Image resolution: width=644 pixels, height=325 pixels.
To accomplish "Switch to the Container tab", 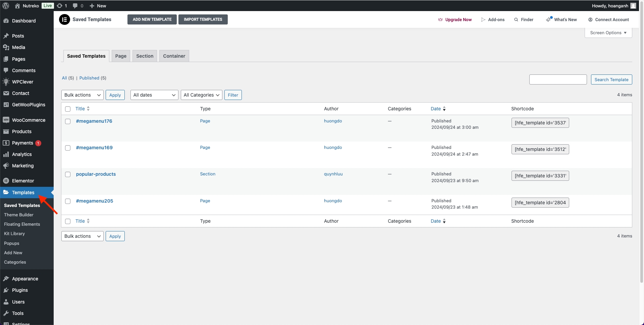I will click(x=174, y=56).
